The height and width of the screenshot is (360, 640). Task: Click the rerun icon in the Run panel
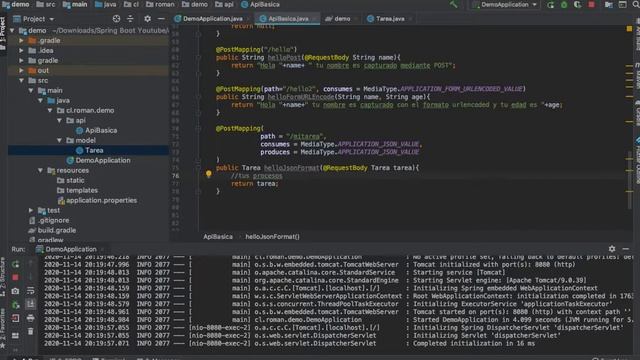16,264
